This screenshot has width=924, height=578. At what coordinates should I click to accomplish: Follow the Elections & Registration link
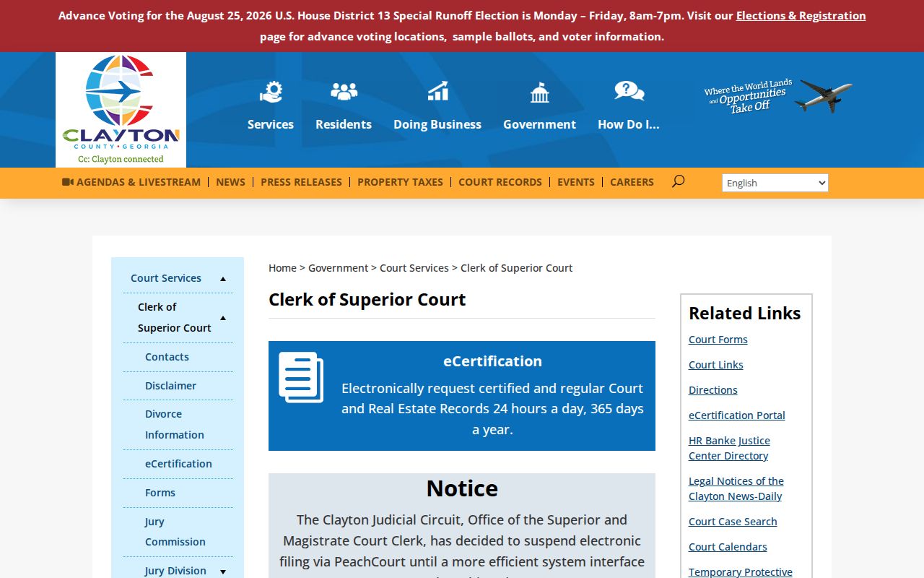click(801, 16)
